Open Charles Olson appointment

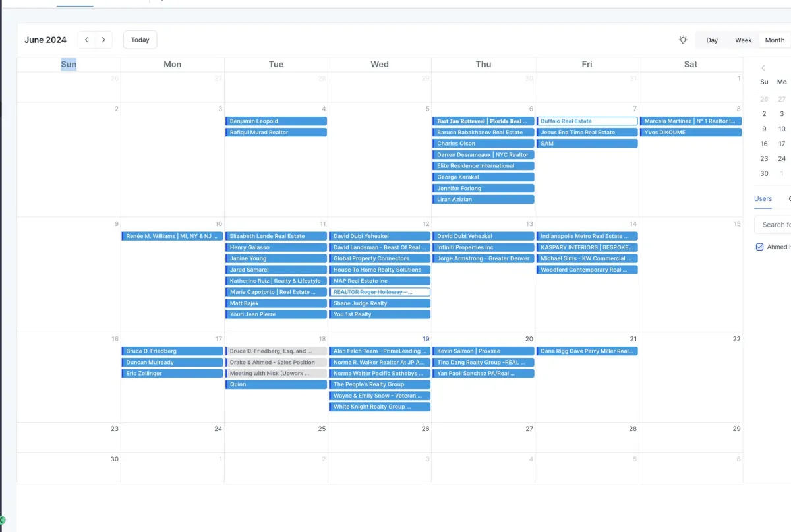click(483, 144)
